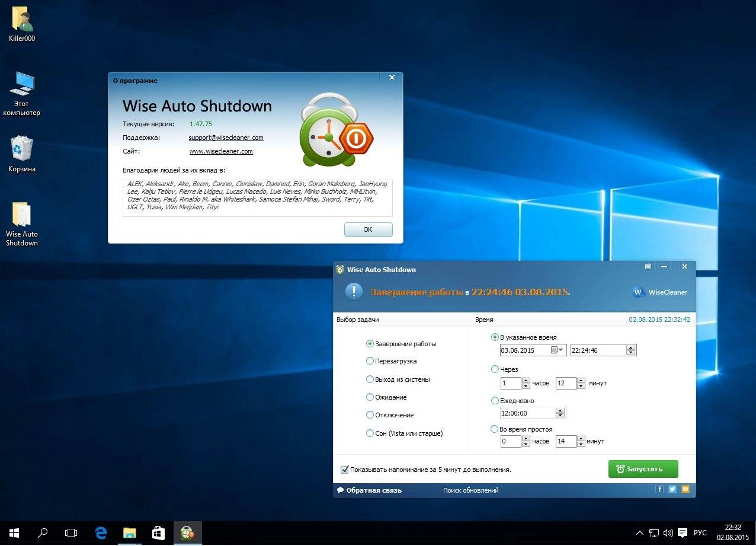Click the Через minutes field showing 12
Viewport: 756px width, 546px height.
point(566,384)
